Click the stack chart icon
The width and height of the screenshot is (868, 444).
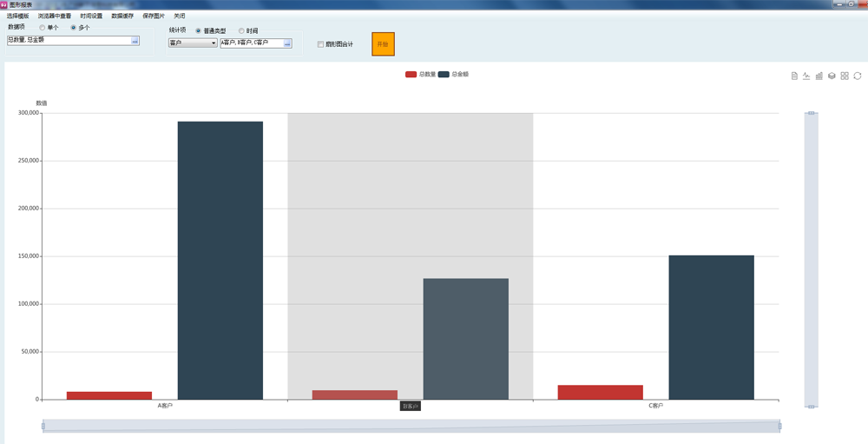(x=832, y=76)
